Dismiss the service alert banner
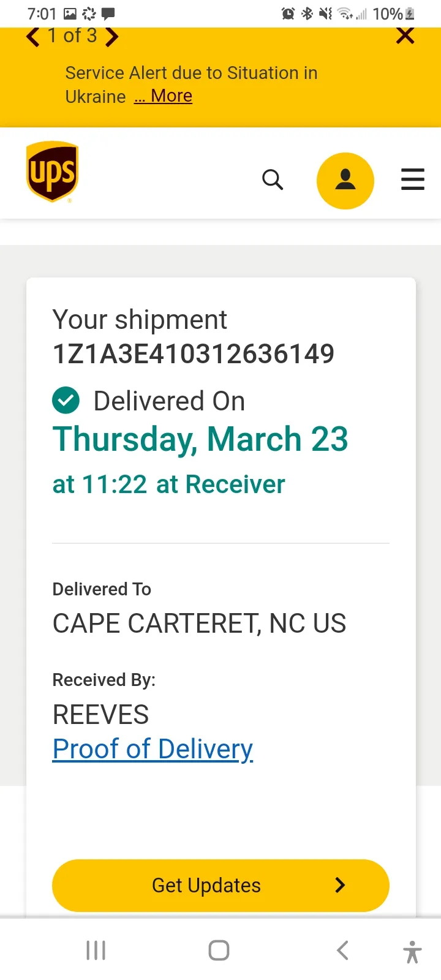Image resolution: width=441 pixels, height=980 pixels. pyautogui.click(x=405, y=36)
